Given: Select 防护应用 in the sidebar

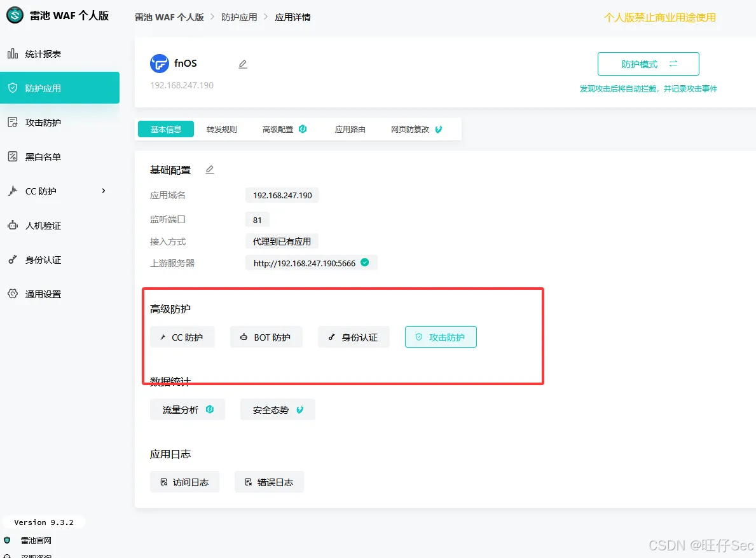Looking at the screenshot, I should [x=60, y=88].
